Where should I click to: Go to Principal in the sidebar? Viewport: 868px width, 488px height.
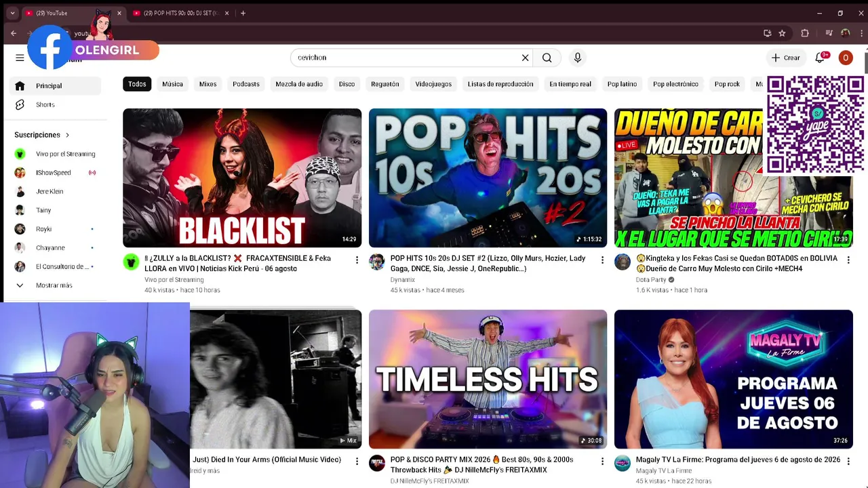pyautogui.click(x=56, y=86)
